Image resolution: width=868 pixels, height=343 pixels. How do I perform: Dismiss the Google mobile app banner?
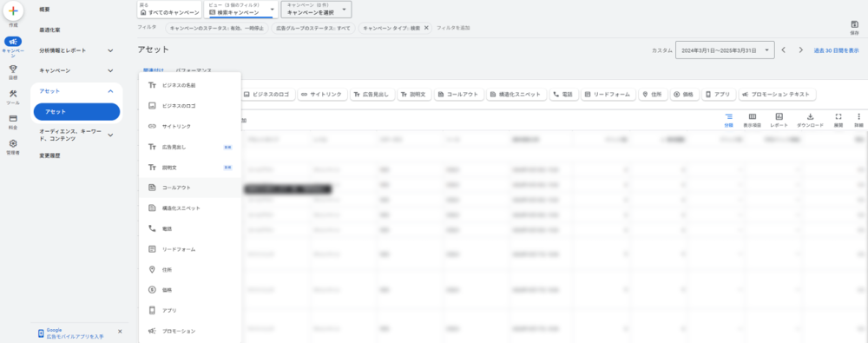120,332
